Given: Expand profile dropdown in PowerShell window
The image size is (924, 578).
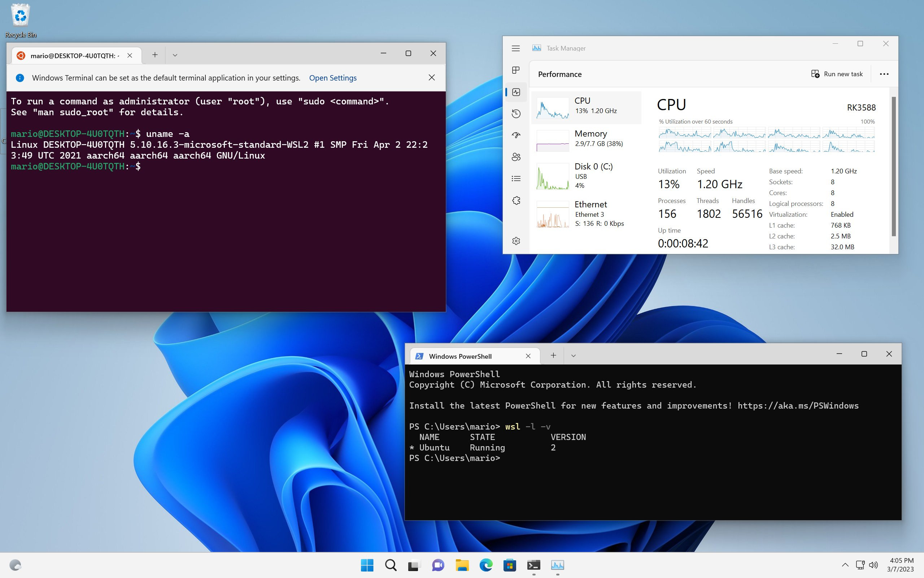Looking at the screenshot, I should 573,355.
